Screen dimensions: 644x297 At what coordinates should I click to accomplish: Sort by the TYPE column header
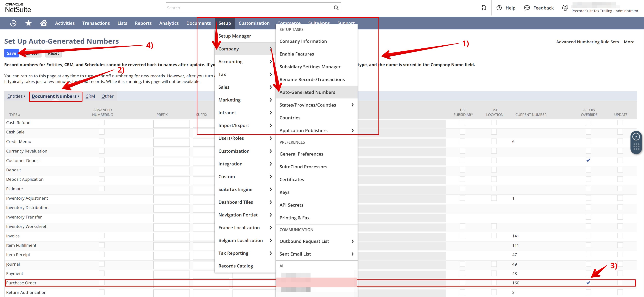click(x=15, y=115)
